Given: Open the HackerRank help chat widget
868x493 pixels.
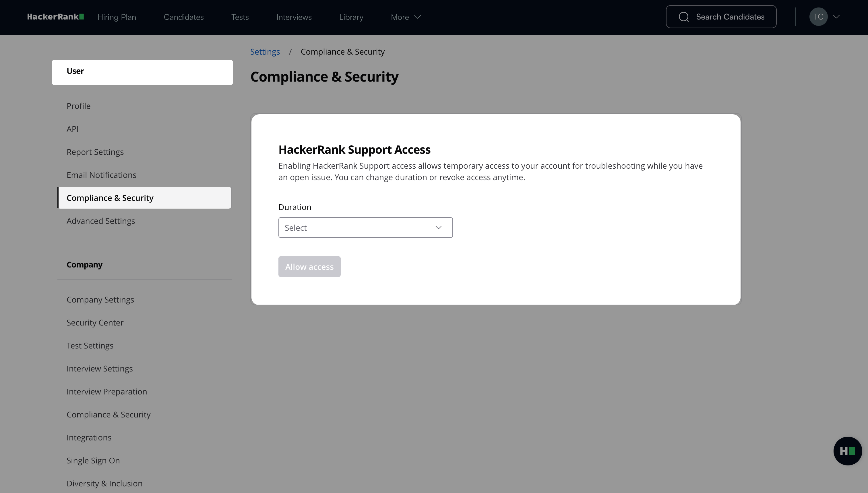Looking at the screenshot, I should point(847,451).
